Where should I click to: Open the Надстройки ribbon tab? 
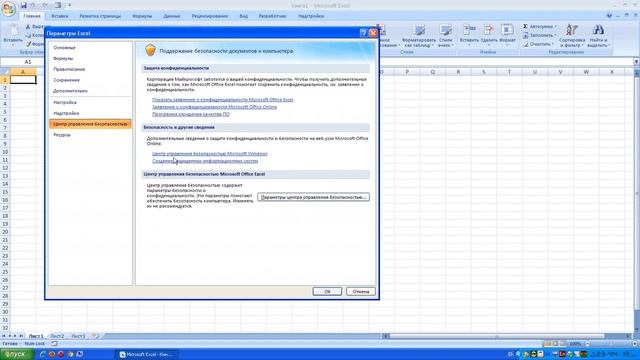click(311, 16)
